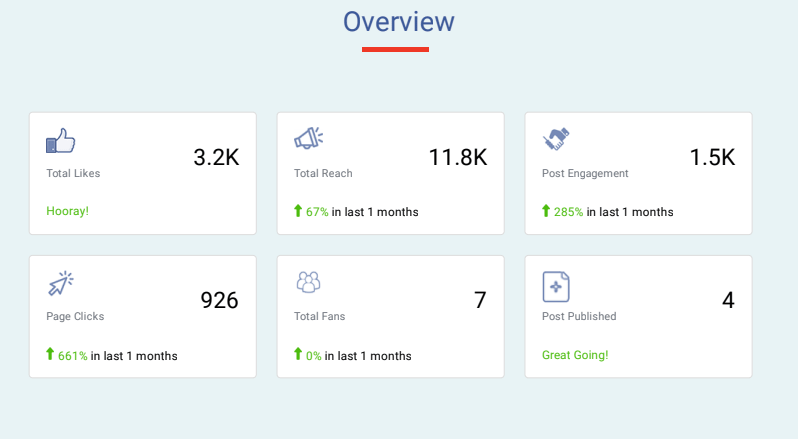The image size is (798, 439).
Task: Click the Total Fans count of 7
Action: 480,300
